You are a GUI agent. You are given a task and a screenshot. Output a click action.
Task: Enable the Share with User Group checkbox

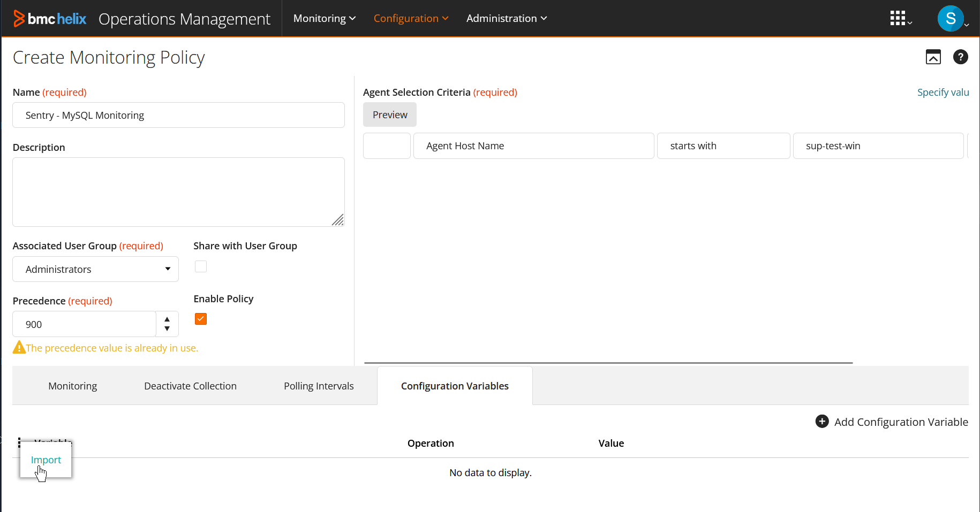tap(200, 266)
